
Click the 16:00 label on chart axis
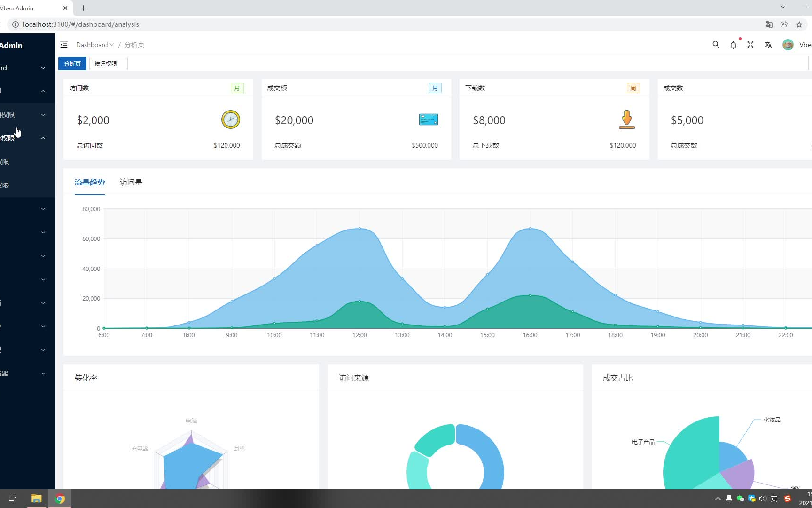click(x=530, y=335)
